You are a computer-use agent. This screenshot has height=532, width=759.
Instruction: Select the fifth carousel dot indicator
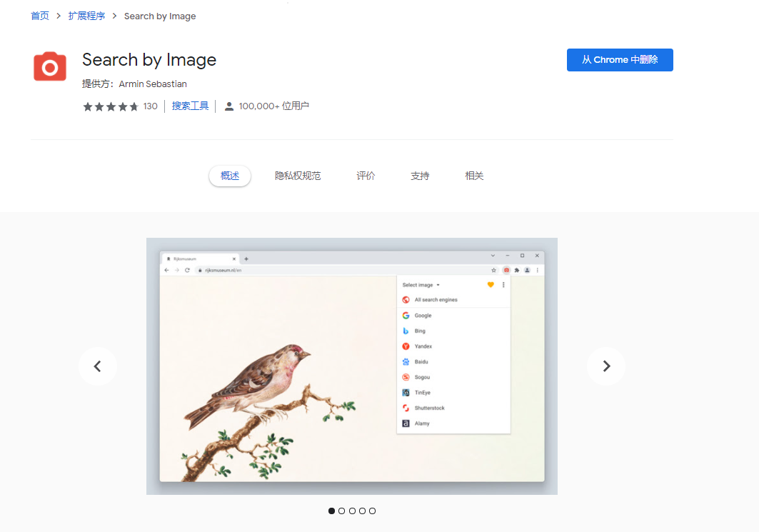point(372,511)
